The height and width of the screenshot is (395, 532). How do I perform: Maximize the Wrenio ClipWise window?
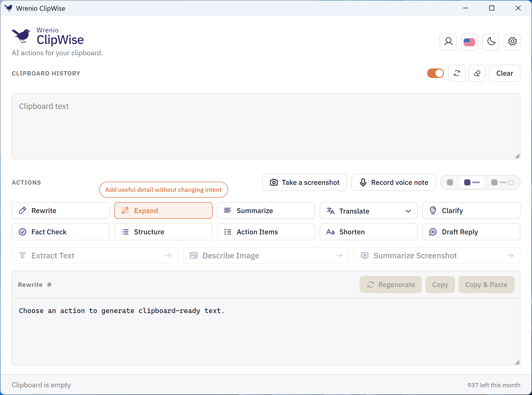click(491, 8)
